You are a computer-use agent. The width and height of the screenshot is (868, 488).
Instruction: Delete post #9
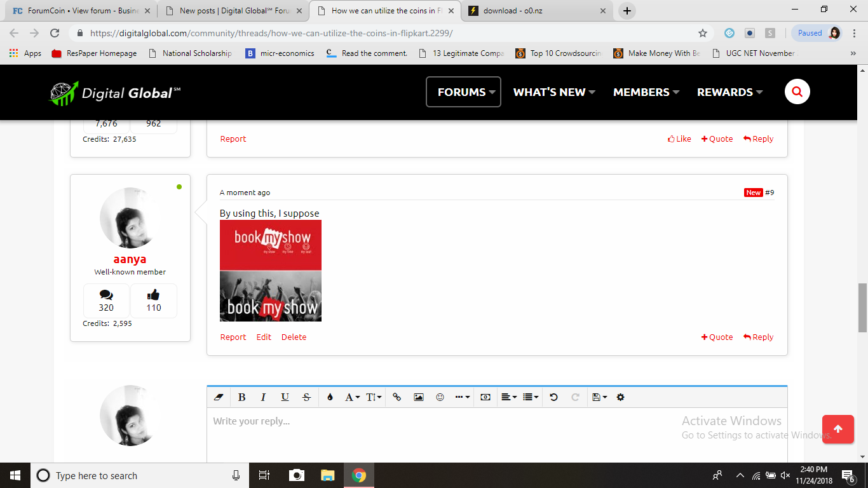pyautogui.click(x=294, y=337)
